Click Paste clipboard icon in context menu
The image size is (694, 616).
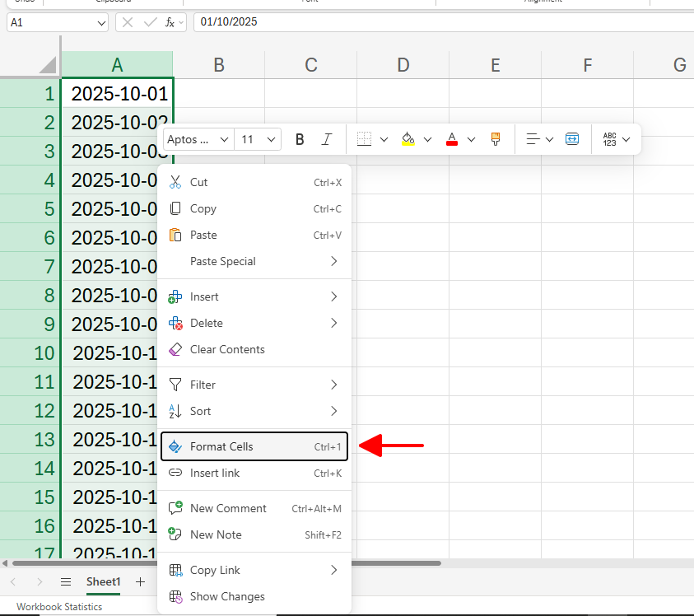tap(175, 235)
